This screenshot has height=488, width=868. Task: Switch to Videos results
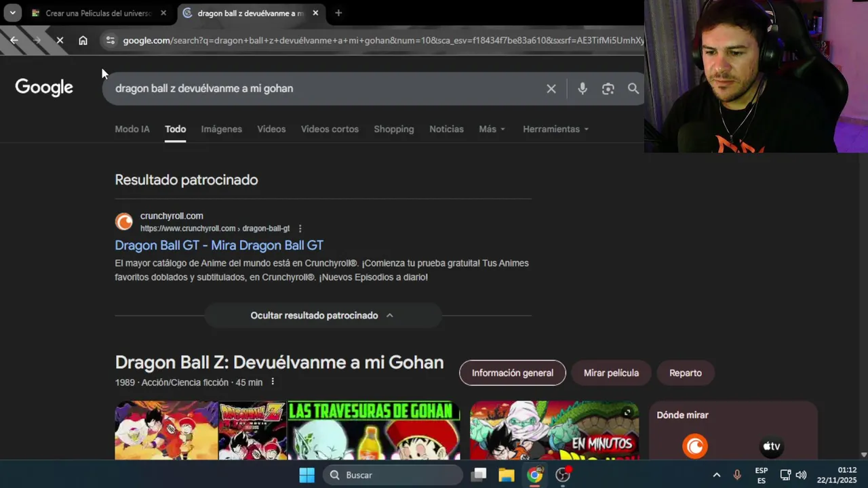[x=271, y=129]
